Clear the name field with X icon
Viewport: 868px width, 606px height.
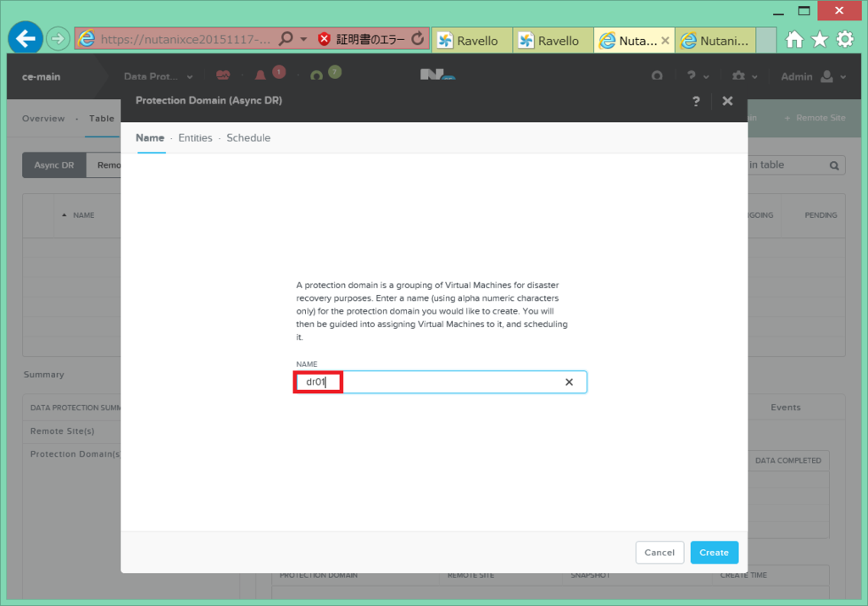(569, 382)
